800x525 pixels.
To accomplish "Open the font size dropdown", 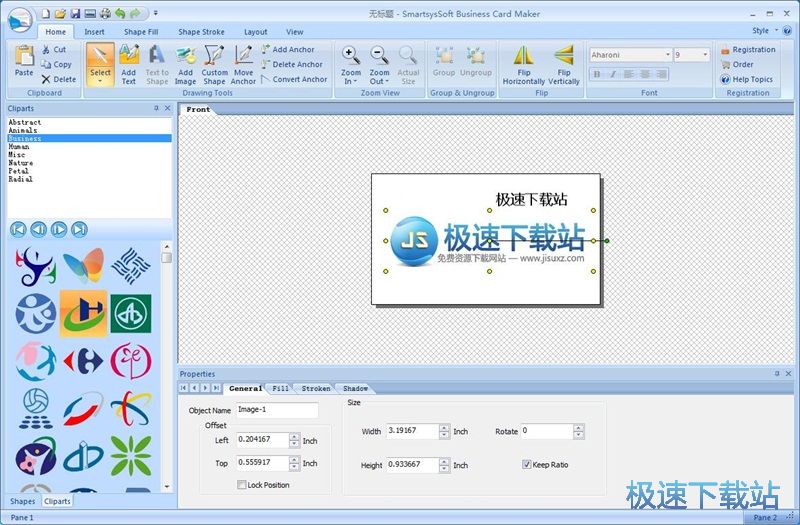I will point(705,55).
